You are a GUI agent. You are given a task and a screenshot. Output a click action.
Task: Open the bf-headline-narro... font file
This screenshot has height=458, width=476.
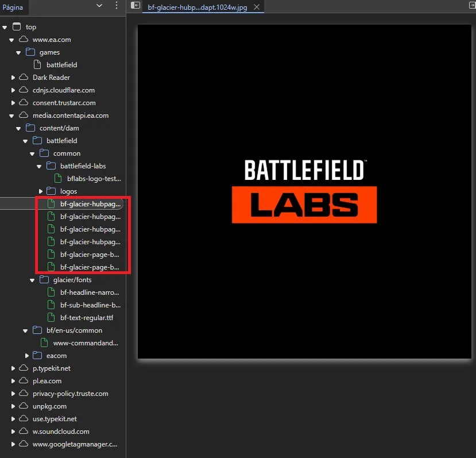(90, 292)
